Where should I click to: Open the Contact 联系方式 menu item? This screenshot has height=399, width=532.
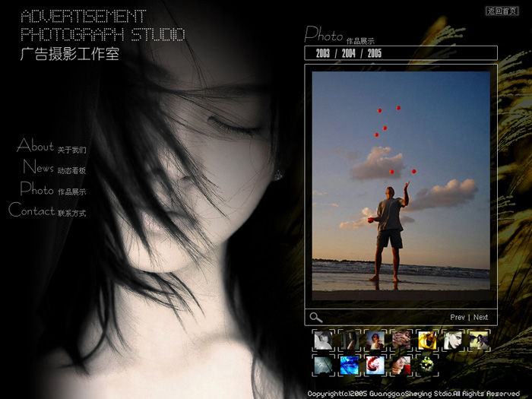coord(47,210)
